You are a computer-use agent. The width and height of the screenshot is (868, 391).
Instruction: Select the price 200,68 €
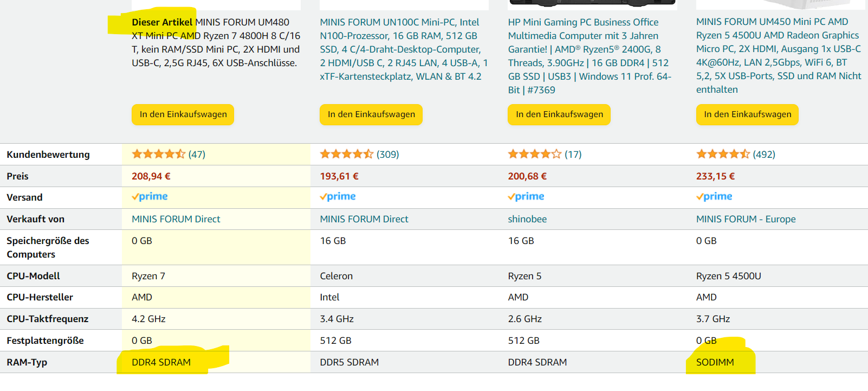[527, 176]
